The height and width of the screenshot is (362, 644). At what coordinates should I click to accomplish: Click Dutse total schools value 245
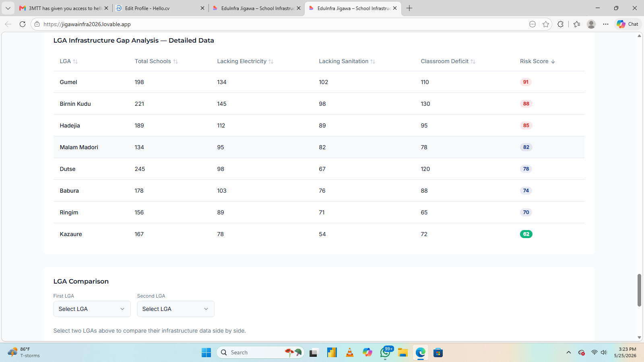pos(140,169)
